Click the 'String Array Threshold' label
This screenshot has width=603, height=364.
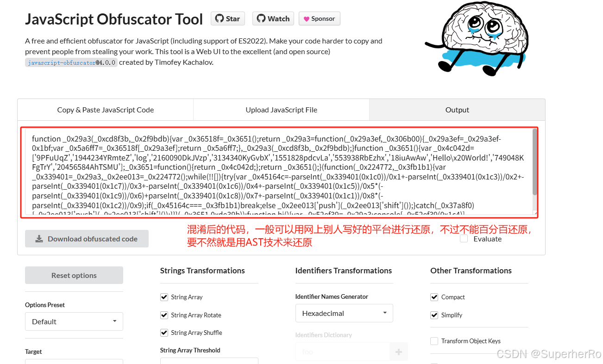click(190, 350)
